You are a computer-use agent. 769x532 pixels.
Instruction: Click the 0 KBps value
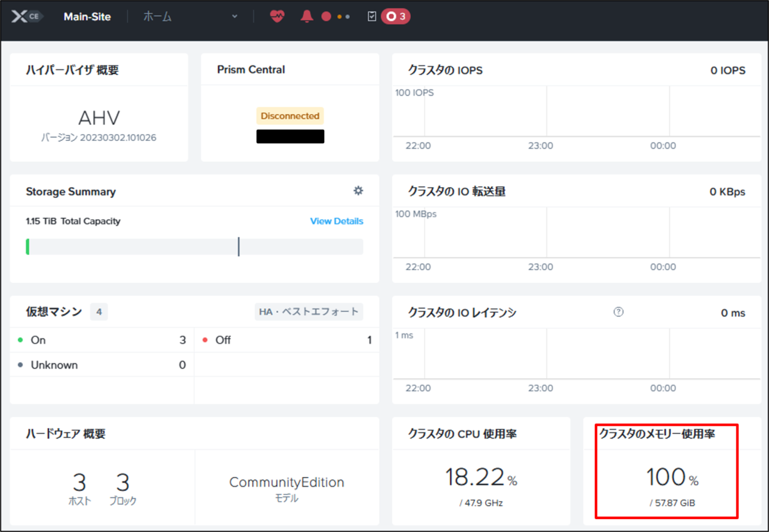727,192
